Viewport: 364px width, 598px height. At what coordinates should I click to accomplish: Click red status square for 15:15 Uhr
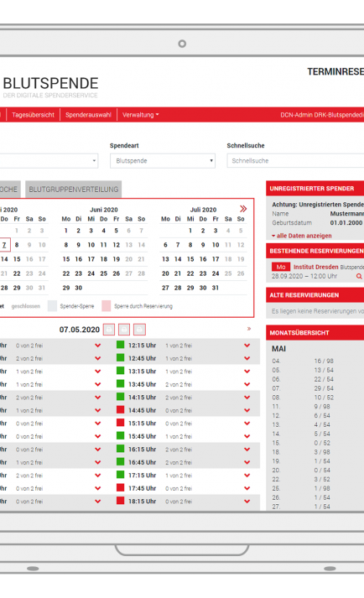click(120, 423)
